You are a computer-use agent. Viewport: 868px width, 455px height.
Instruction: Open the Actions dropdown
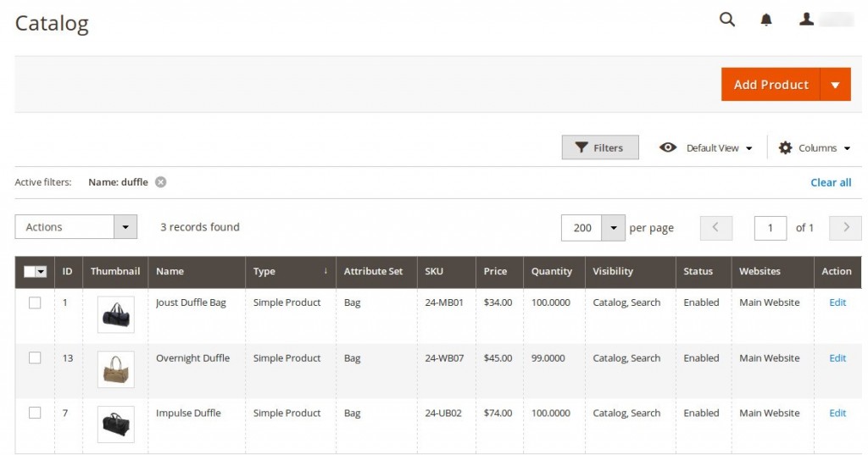(75, 227)
